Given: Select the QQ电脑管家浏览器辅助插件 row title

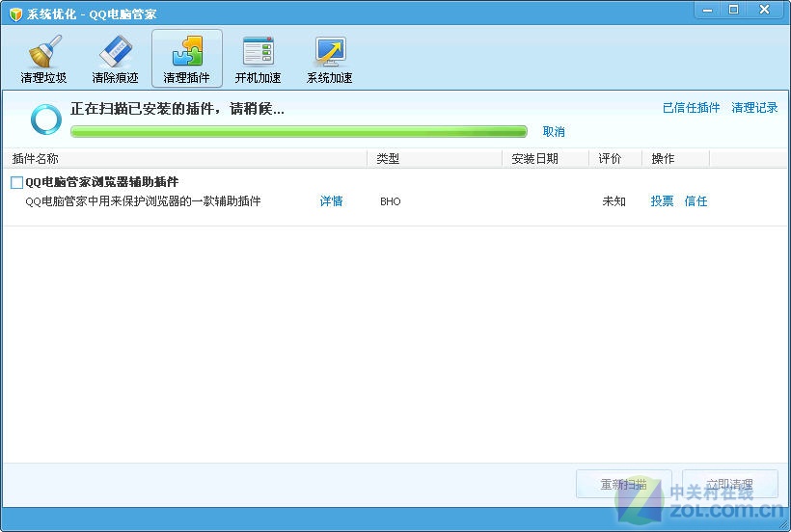Looking at the screenshot, I should [x=102, y=182].
